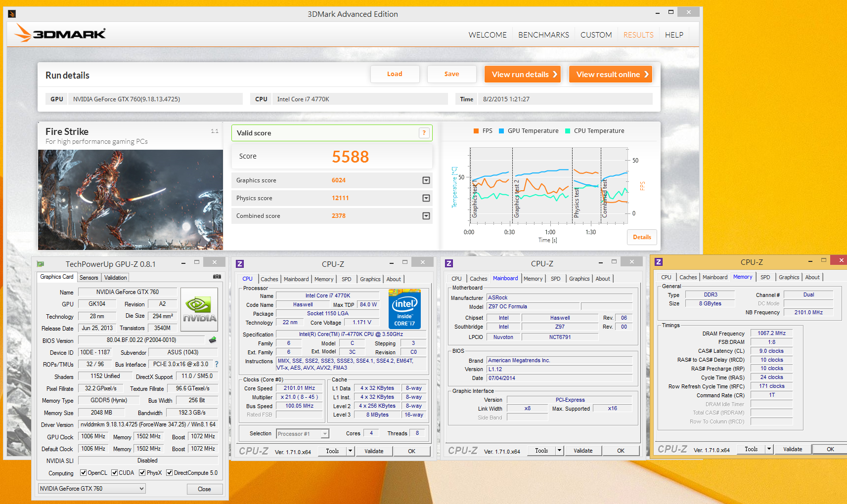The width and height of the screenshot is (847, 504).
Task: Click the FPS orange legend swatch
Action: (x=476, y=131)
